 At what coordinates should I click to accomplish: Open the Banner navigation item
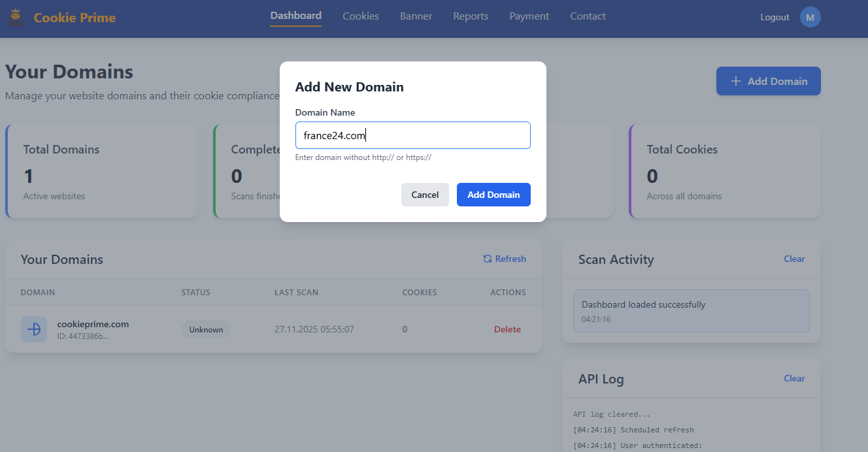click(416, 16)
